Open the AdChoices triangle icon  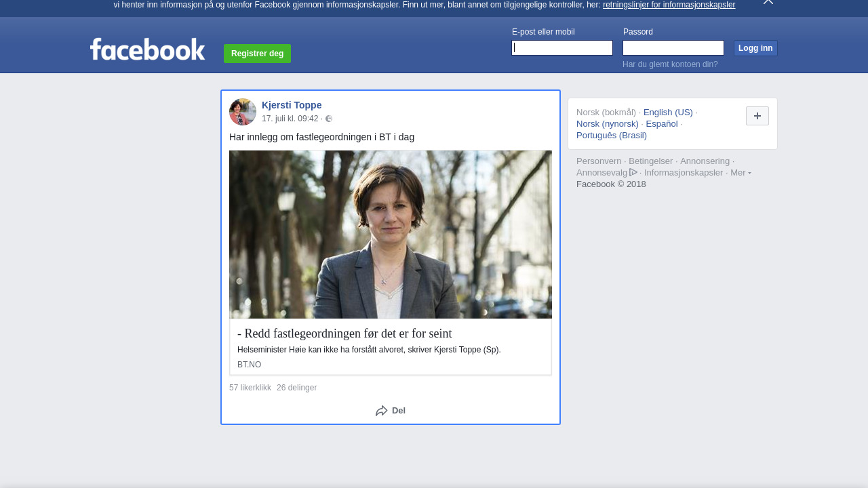[633, 172]
